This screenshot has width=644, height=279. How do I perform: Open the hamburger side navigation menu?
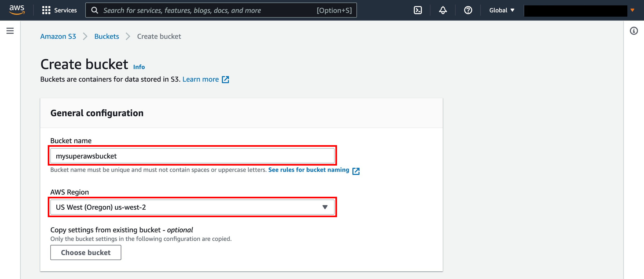10,31
